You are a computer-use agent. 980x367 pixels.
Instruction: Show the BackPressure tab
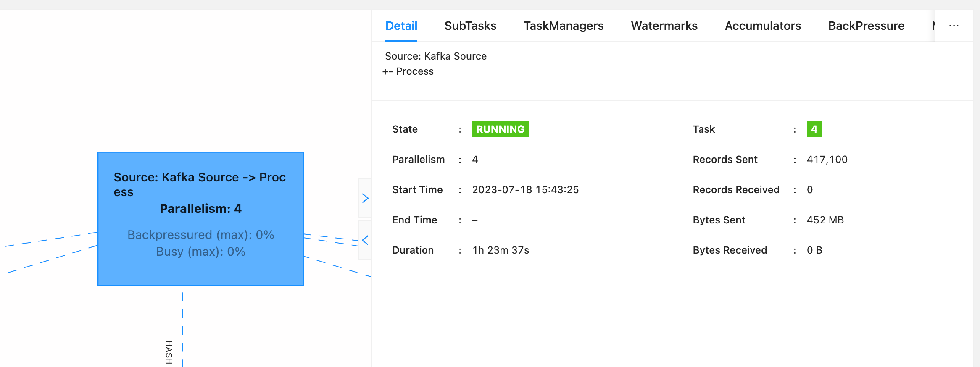tap(866, 26)
